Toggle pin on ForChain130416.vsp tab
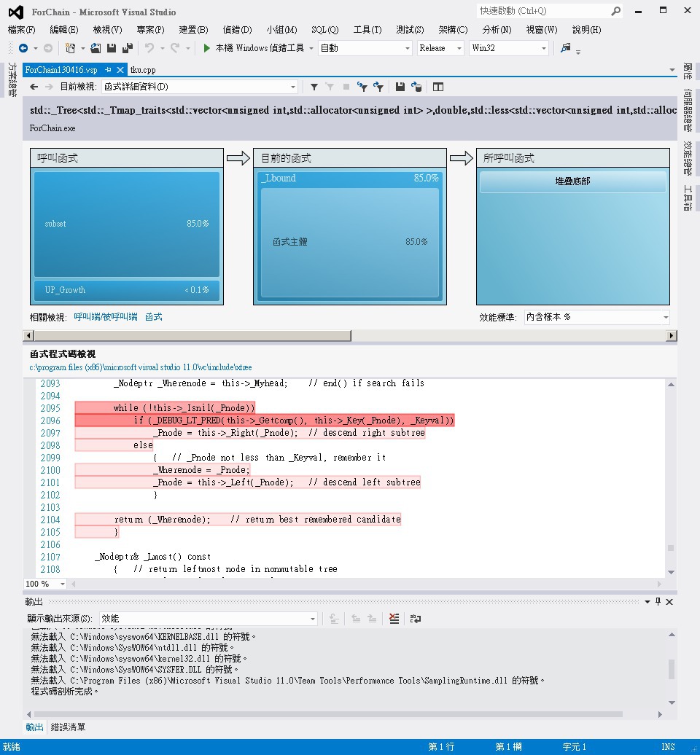700x755 pixels. click(x=108, y=70)
